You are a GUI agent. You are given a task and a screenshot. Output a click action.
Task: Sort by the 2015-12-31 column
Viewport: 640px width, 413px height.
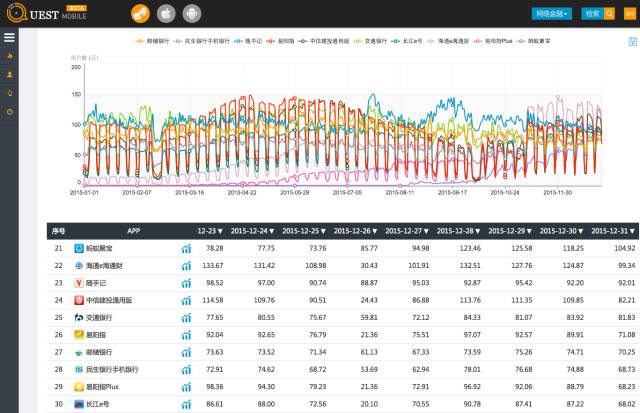click(x=613, y=231)
